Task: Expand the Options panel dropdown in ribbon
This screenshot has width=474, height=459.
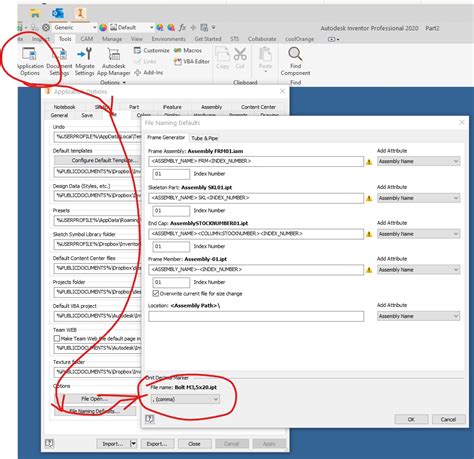Action: 113,82
